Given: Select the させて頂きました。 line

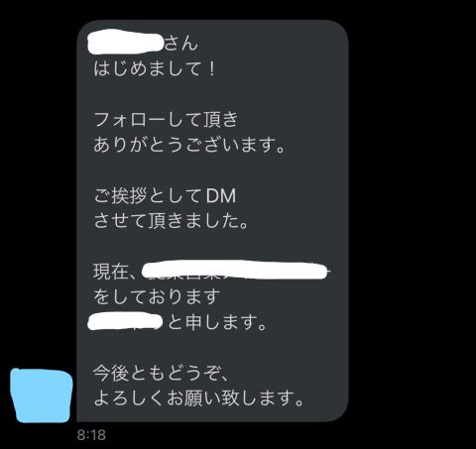Looking at the screenshot, I should click(171, 221).
